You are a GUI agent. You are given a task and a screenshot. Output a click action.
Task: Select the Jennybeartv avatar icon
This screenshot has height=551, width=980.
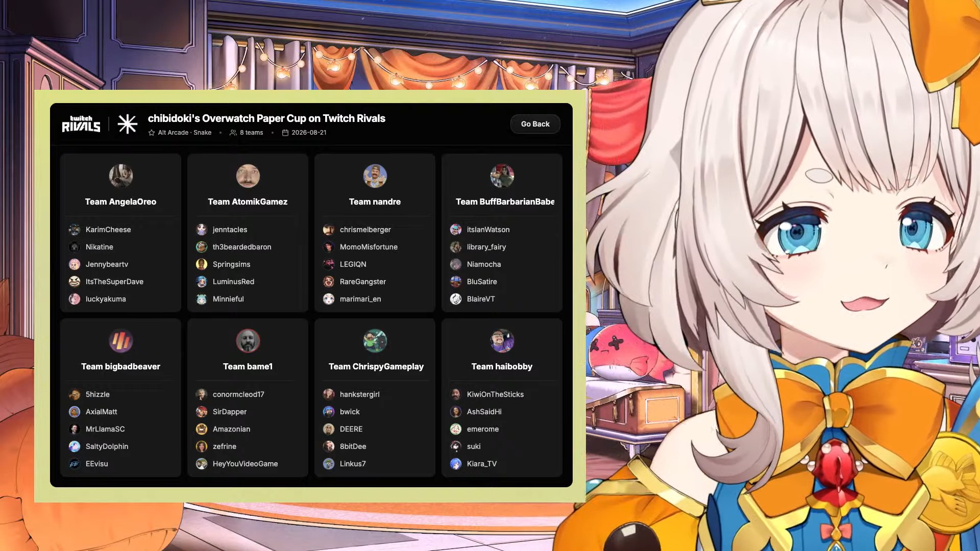[75, 264]
